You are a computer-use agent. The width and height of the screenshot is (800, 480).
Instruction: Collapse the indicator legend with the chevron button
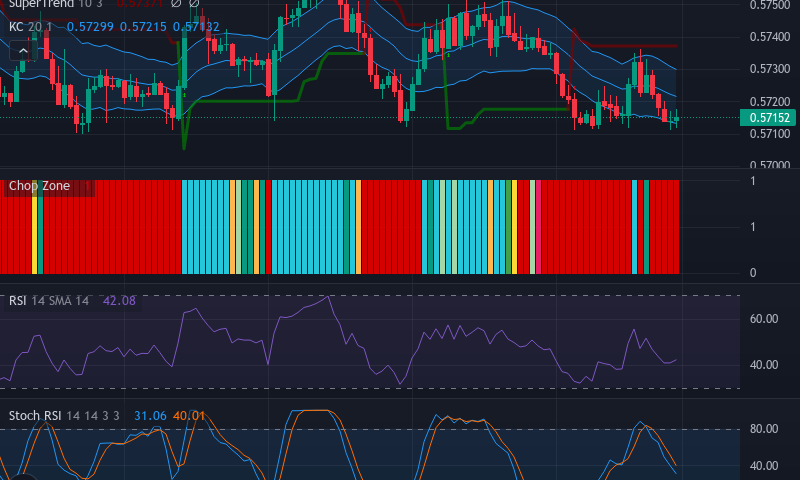pos(23,51)
